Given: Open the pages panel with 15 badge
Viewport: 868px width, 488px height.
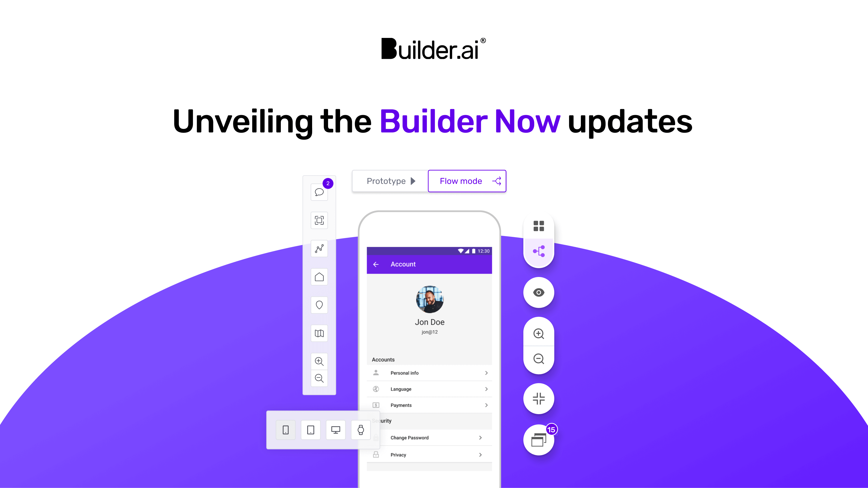Looking at the screenshot, I should click(x=538, y=440).
